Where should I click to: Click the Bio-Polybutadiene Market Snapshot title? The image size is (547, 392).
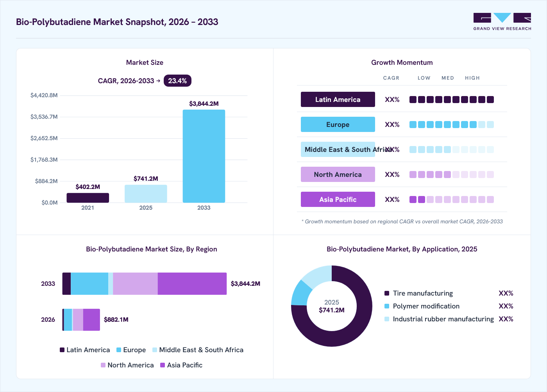[x=117, y=22]
